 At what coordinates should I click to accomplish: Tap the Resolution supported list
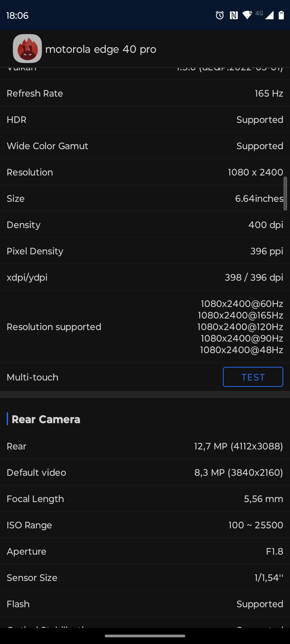tap(241, 327)
